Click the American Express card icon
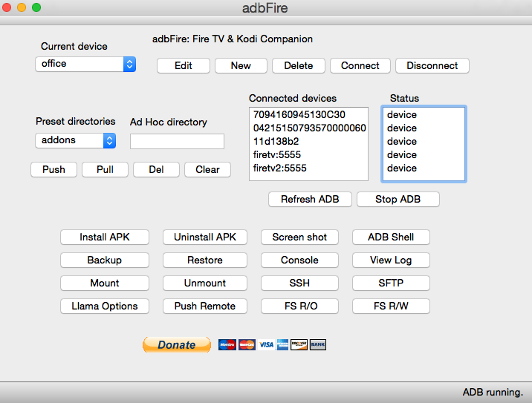532x403 pixels. (x=282, y=344)
